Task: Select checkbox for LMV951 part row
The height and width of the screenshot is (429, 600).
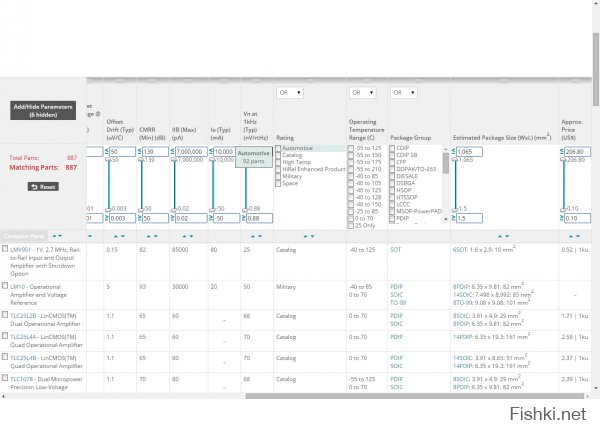Action: pyautogui.click(x=5, y=248)
